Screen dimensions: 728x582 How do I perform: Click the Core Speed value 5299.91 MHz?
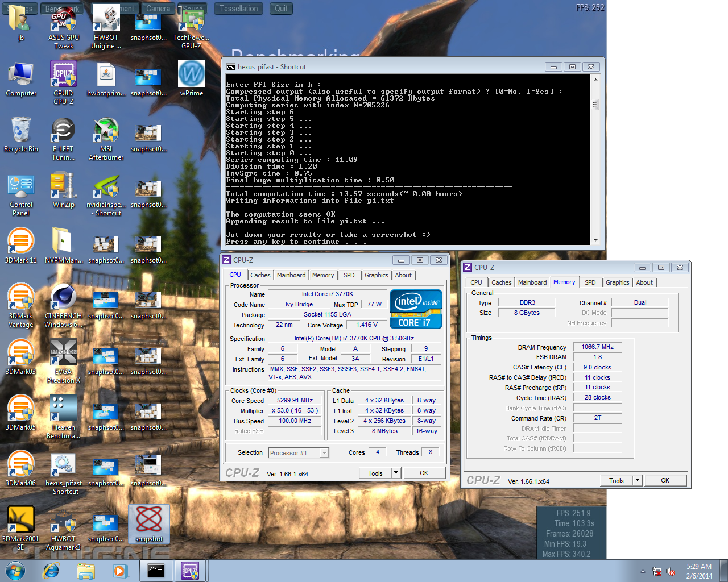tap(295, 400)
